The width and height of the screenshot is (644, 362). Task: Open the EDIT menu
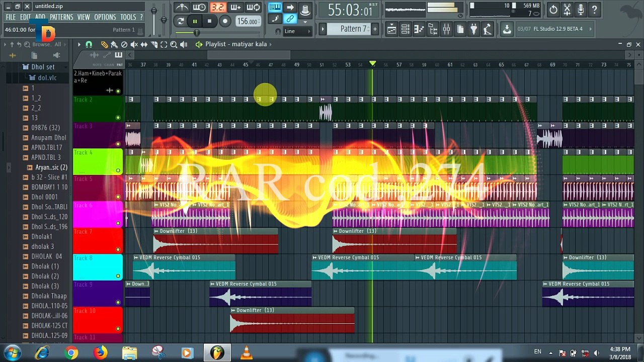[x=26, y=17]
